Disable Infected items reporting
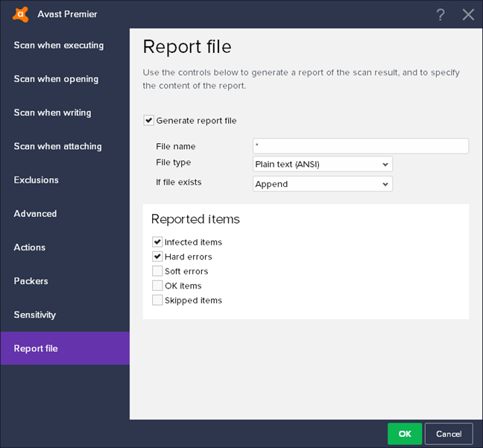The image size is (483, 448). tap(157, 242)
